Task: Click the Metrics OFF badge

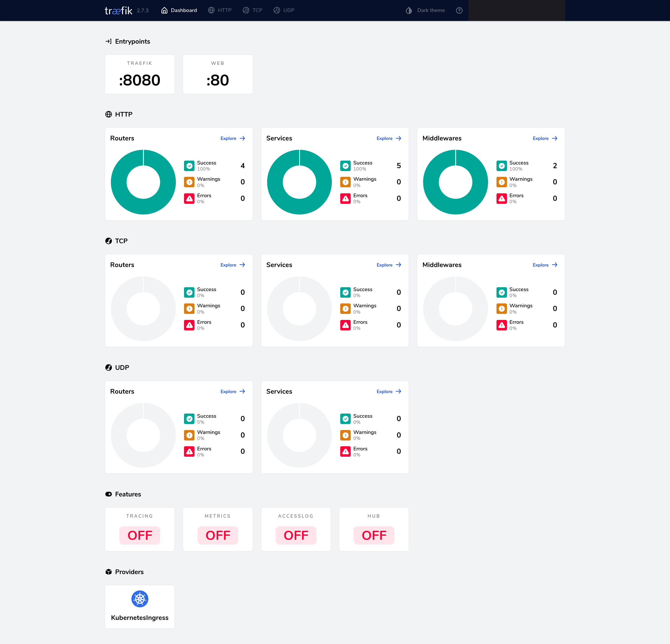Action: pos(218,535)
